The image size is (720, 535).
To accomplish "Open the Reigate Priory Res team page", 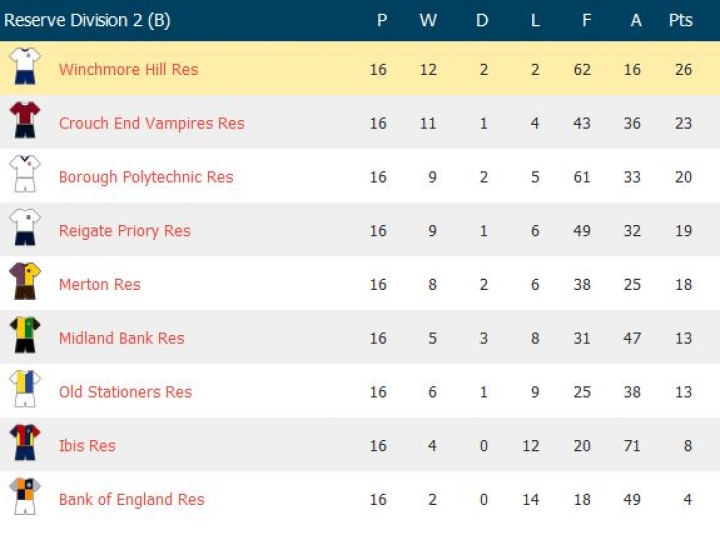I will click(x=124, y=231).
